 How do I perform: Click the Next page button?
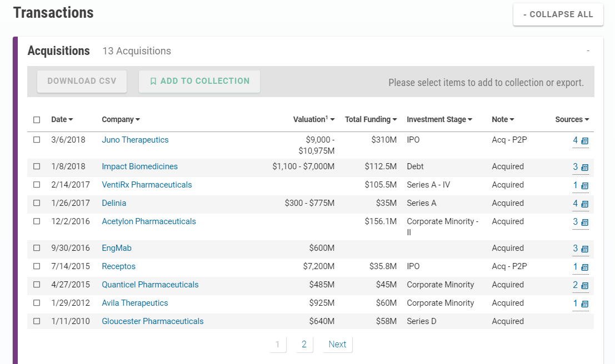click(337, 345)
